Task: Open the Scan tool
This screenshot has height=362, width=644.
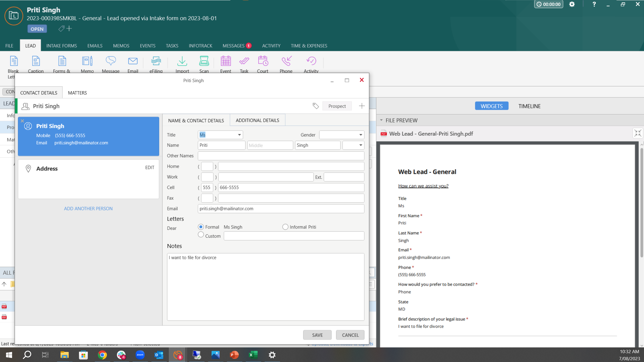Action: point(204,61)
